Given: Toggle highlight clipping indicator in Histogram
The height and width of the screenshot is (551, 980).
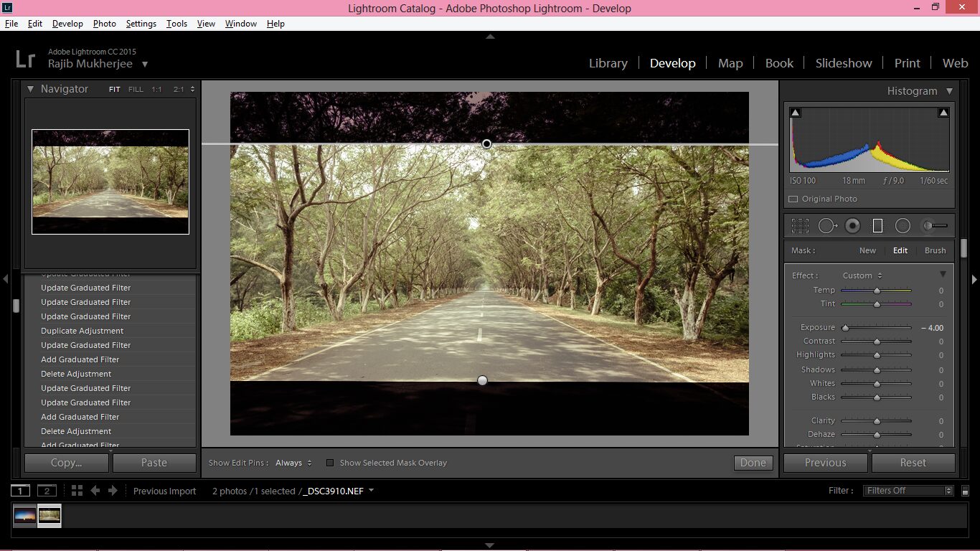Looking at the screenshot, I should click(x=943, y=113).
